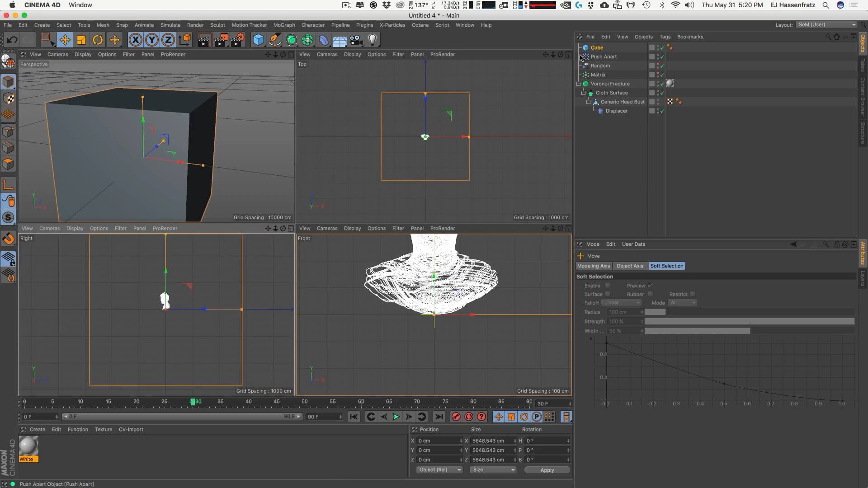This screenshot has width=868, height=488.
Task: Select the Rotate tool icon
Action: point(98,40)
